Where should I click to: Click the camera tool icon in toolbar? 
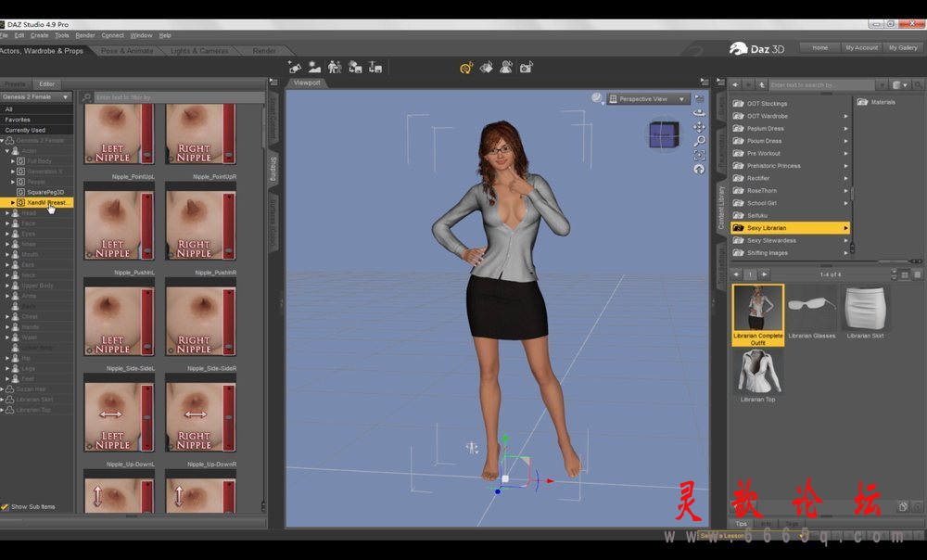pos(527,68)
